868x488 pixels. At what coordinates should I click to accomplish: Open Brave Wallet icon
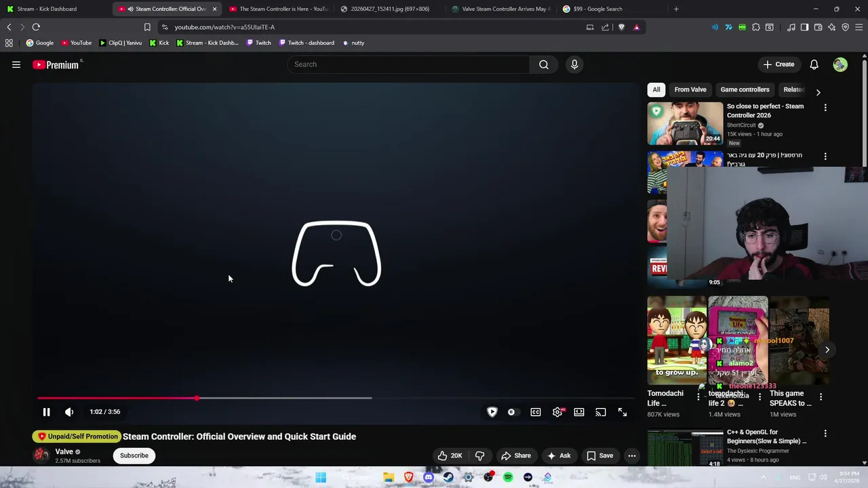click(x=818, y=27)
